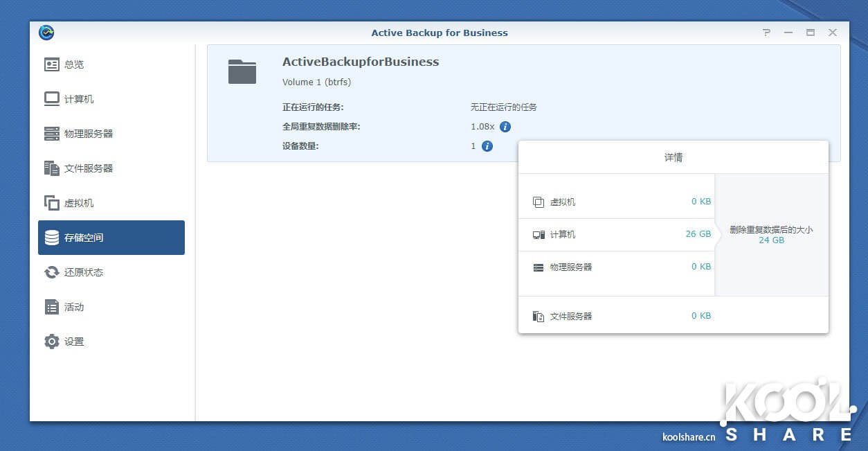The height and width of the screenshot is (451, 868).
Task: Click the 24 GB deduplicated size value
Action: [x=771, y=240]
